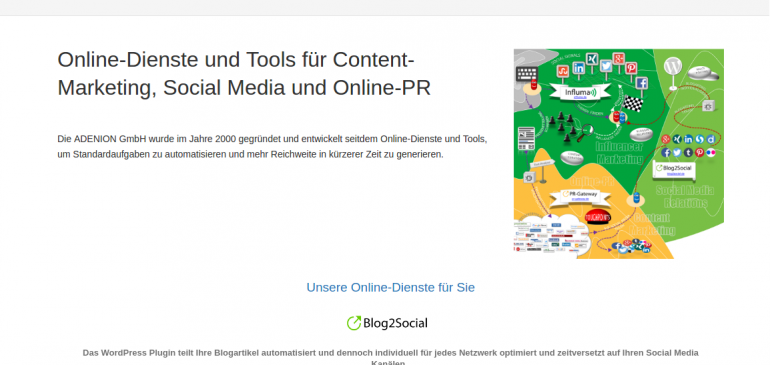Click the PR-Gateway banner in infographic
The width and height of the screenshot is (770, 365).
point(580,196)
